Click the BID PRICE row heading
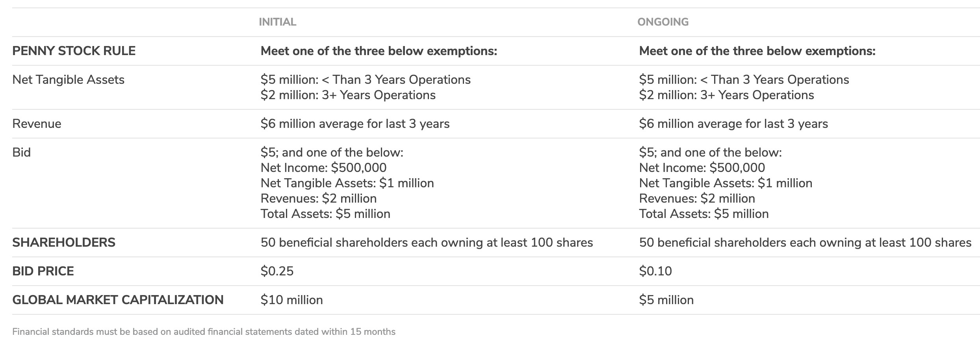The width and height of the screenshot is (980, 347). pyautogui.click(x=43, y=271)
